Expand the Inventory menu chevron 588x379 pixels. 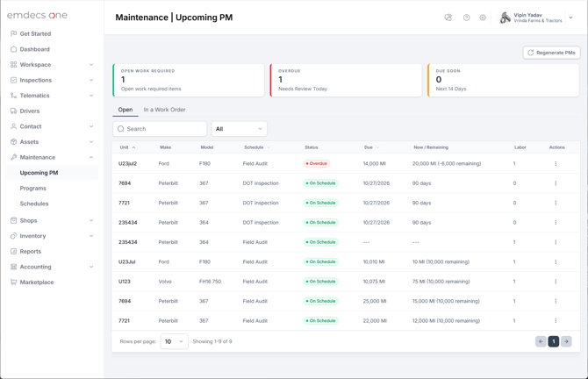tap(91, 236)
